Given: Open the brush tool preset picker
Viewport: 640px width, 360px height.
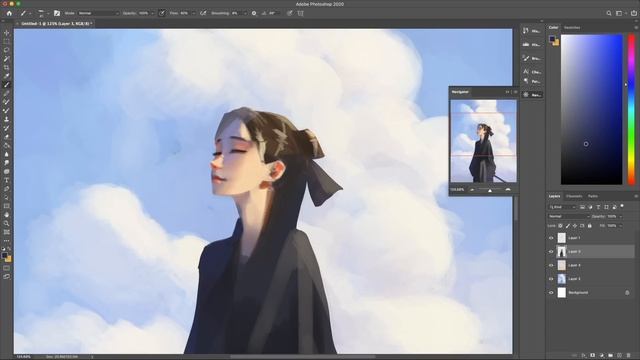Looking at the screenshot, I should [x=24, y=13].
